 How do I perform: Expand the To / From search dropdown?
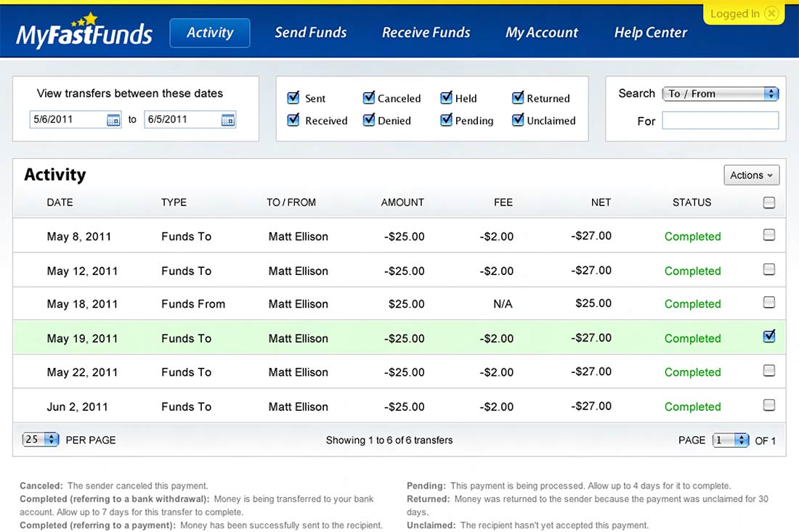click(x=720, y=94)
